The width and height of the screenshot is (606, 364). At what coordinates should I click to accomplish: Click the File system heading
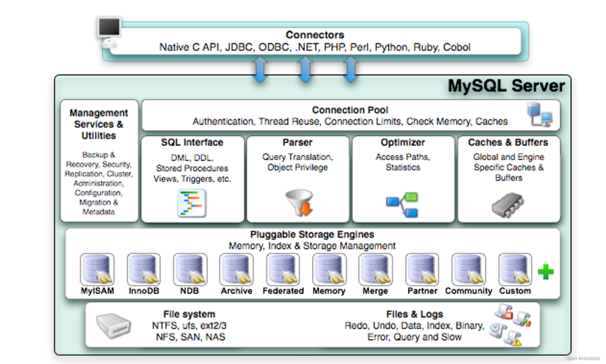(189, 314)
